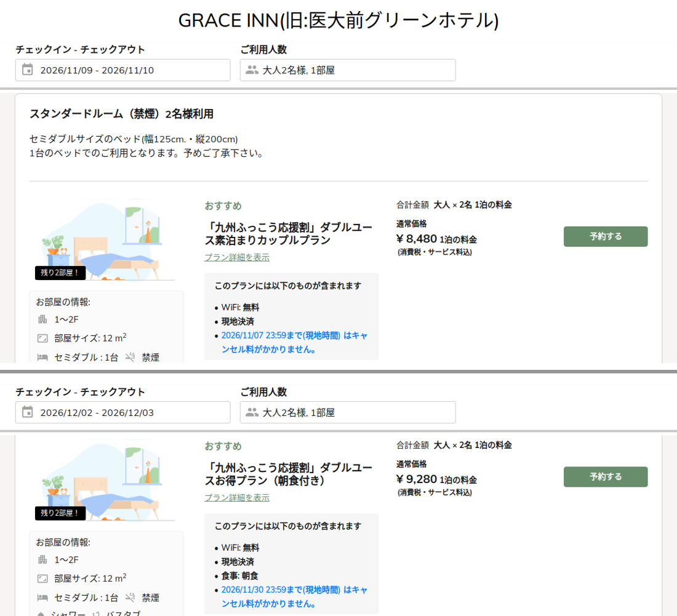Click the calendar icon beside 2026/11/09 dates
The height and width of the screenshot is (616, 677).
point(27,70)
